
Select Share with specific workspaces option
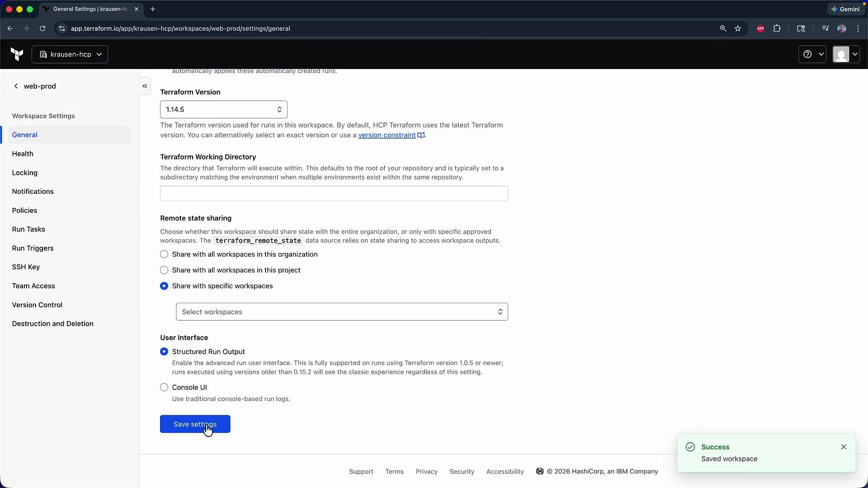pyautogui.click(x=164, y=286)
